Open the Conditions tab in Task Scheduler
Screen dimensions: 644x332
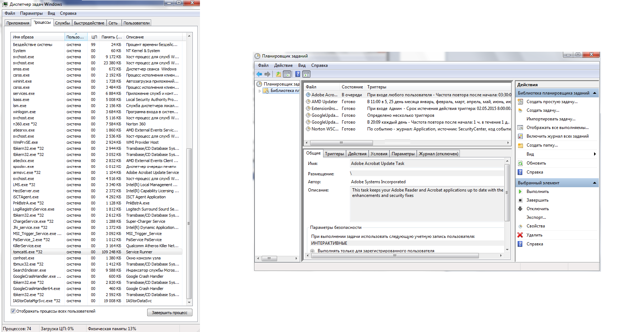coord(379,154)
